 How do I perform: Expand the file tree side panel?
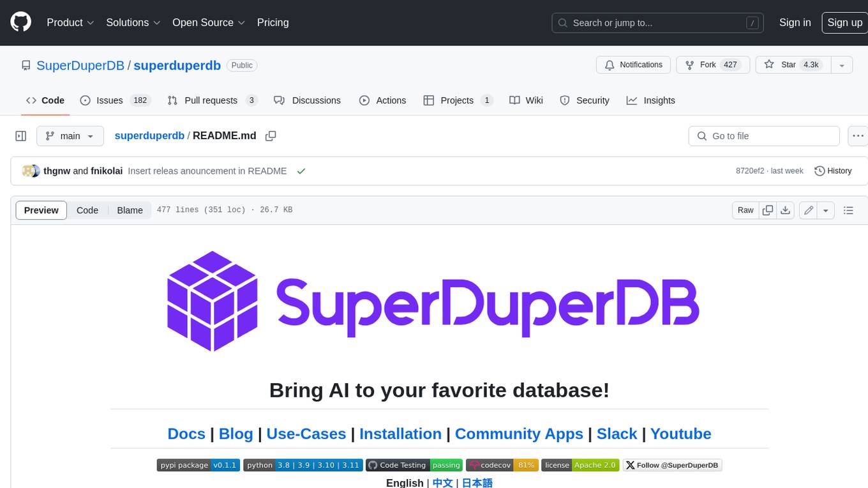[21, 136]
